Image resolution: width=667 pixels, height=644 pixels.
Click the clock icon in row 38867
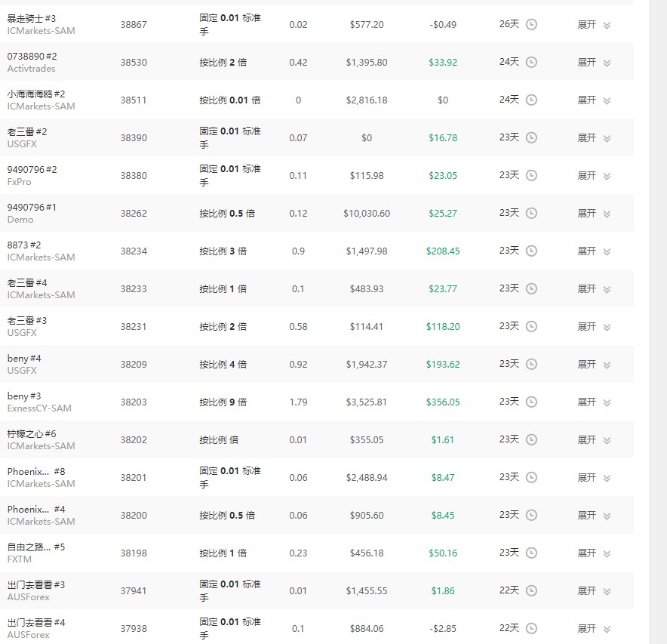531,24
